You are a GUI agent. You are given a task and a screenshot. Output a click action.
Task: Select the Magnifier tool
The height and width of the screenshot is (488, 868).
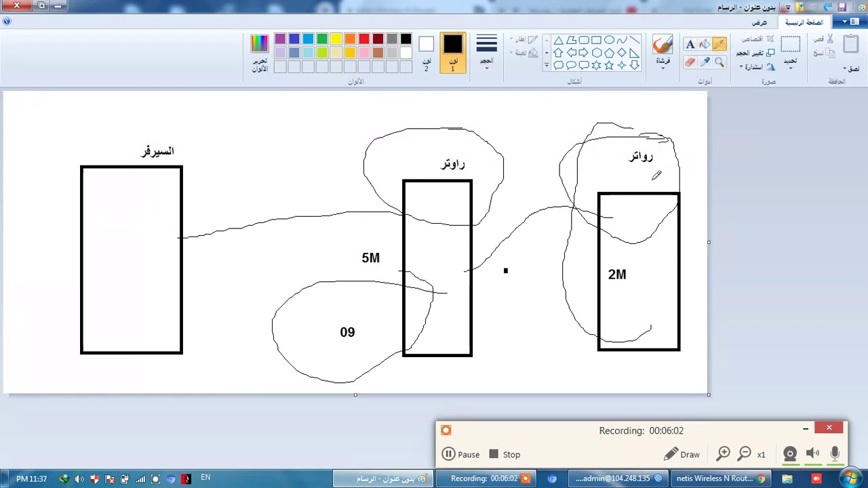719,62
